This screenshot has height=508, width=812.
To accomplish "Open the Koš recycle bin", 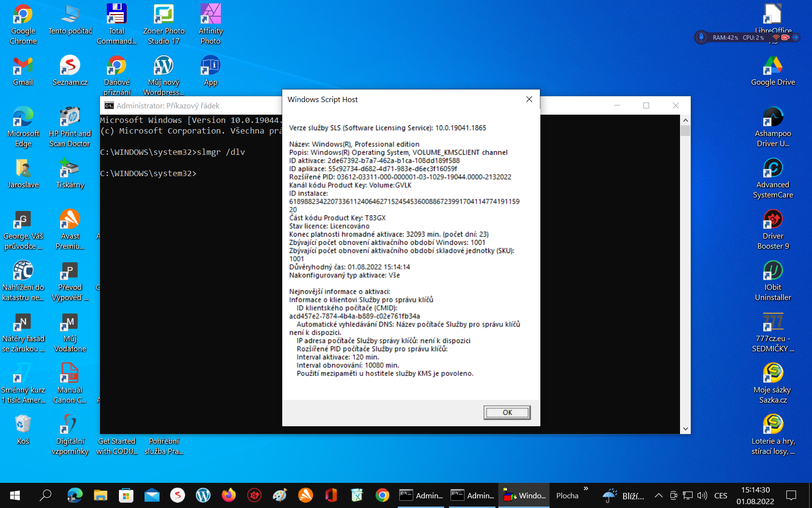I will click(x=23, y=430).
